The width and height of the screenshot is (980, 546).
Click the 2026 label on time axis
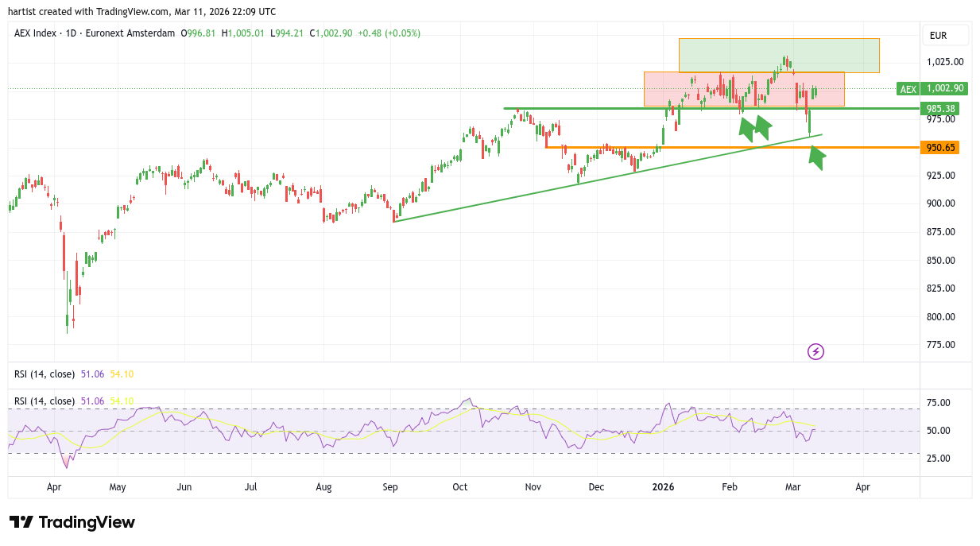(664, 487)
